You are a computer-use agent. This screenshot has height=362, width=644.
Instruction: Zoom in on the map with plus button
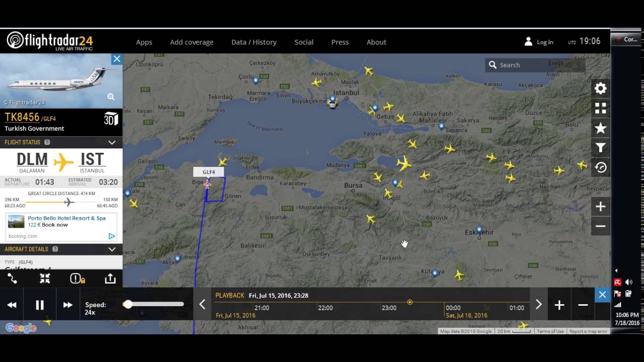(600, 207)
